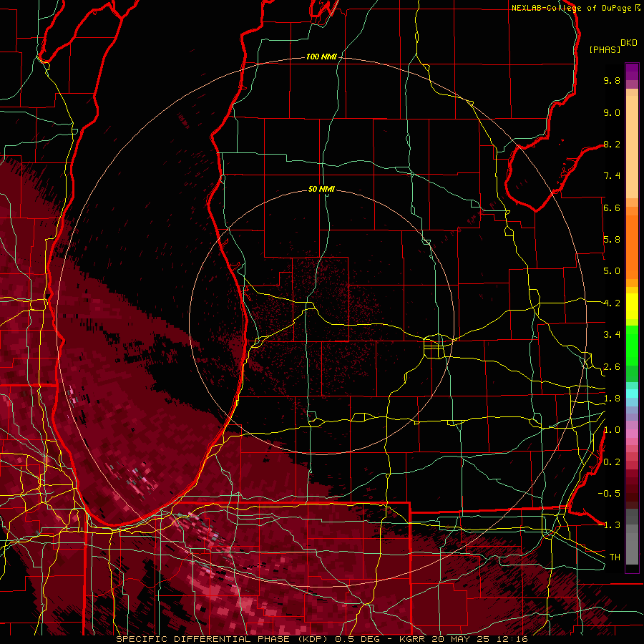Pick the orange segment of the color bar
Screen dimensions: 644x644
click(632, 246)
